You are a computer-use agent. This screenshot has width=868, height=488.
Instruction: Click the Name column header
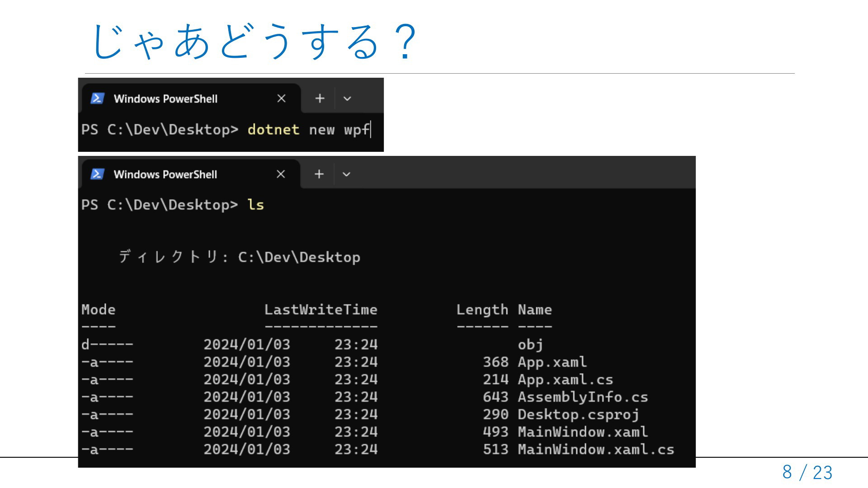[535, 310]
